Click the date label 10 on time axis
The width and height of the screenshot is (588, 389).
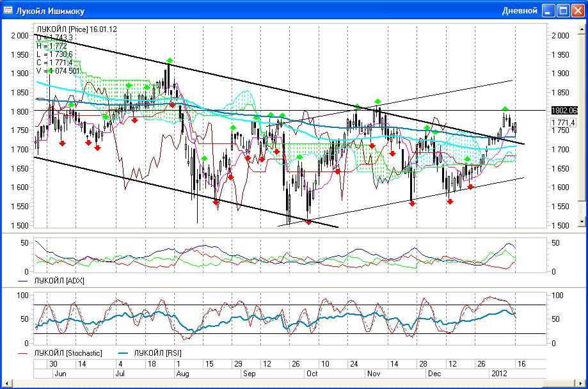[325, 364]
